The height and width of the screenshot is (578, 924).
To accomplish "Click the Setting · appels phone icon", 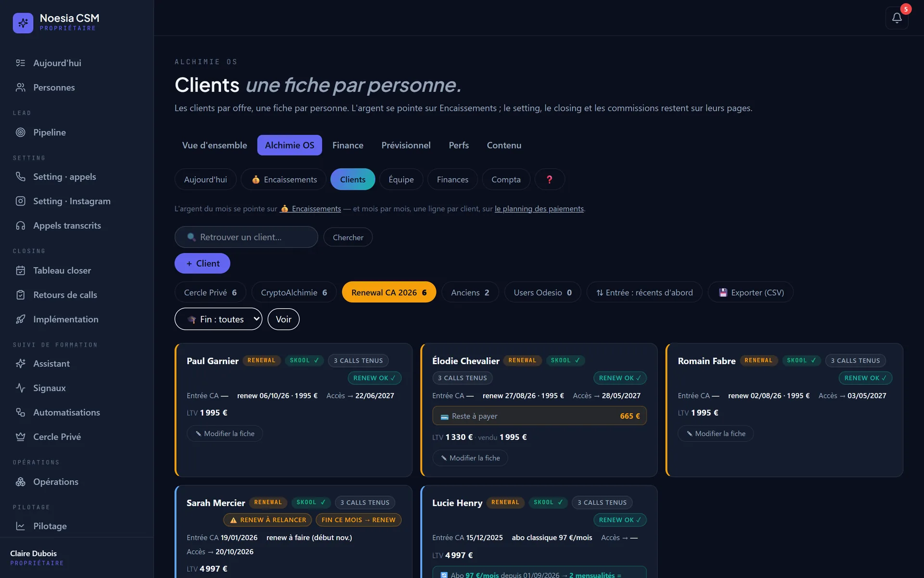I will click(x=20, y=177).
